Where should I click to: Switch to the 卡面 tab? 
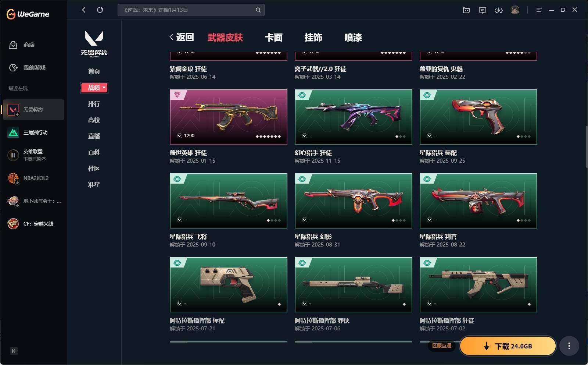pyautogui.click(x=274, y=38)
